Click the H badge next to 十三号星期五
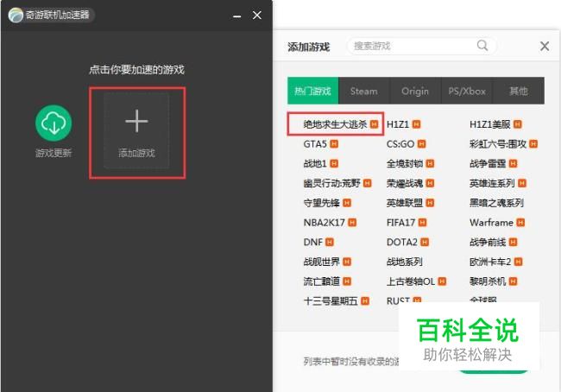The width and height of the screenshot is (561, 392). click(x=365, y=301)
